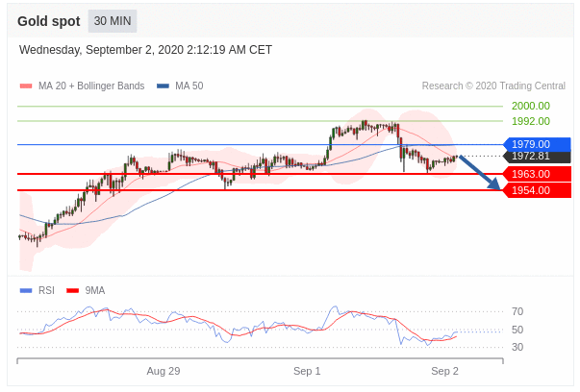Click the Sep 2 date axis label
The width and height of the screenshot is (580, 392).
tap(444, 371)
